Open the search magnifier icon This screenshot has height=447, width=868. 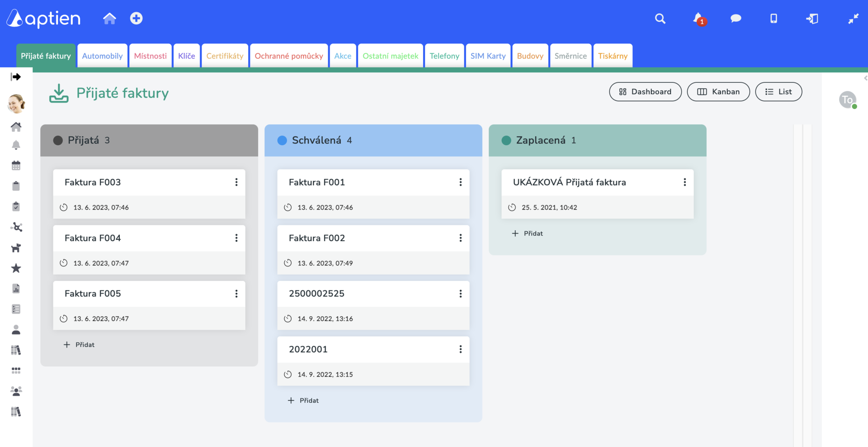click(660, 19)
